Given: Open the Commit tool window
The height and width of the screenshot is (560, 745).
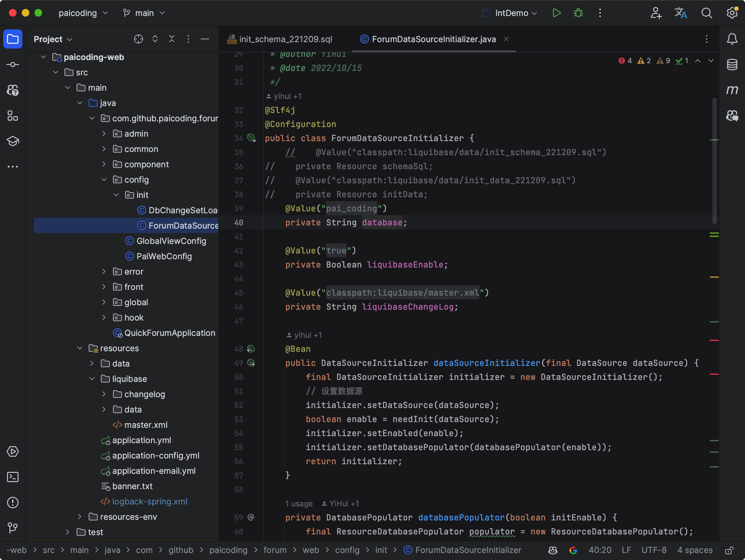Looking at the screenshot, I should tap(13, 64).
